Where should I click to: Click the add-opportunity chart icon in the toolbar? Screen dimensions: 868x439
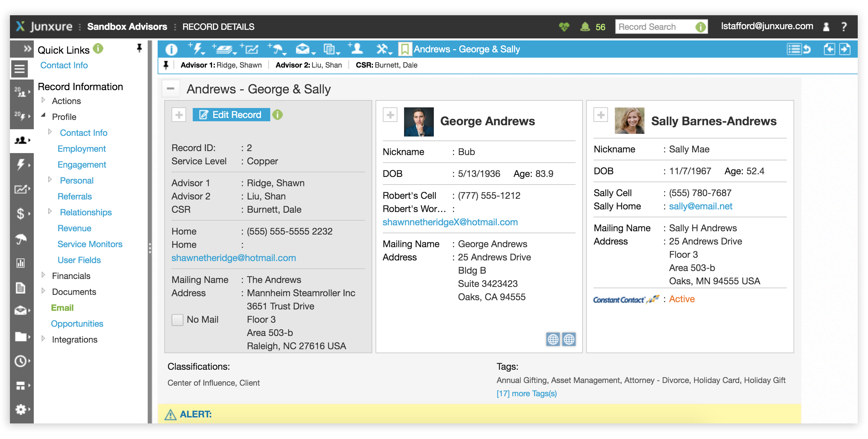[252, 49]
